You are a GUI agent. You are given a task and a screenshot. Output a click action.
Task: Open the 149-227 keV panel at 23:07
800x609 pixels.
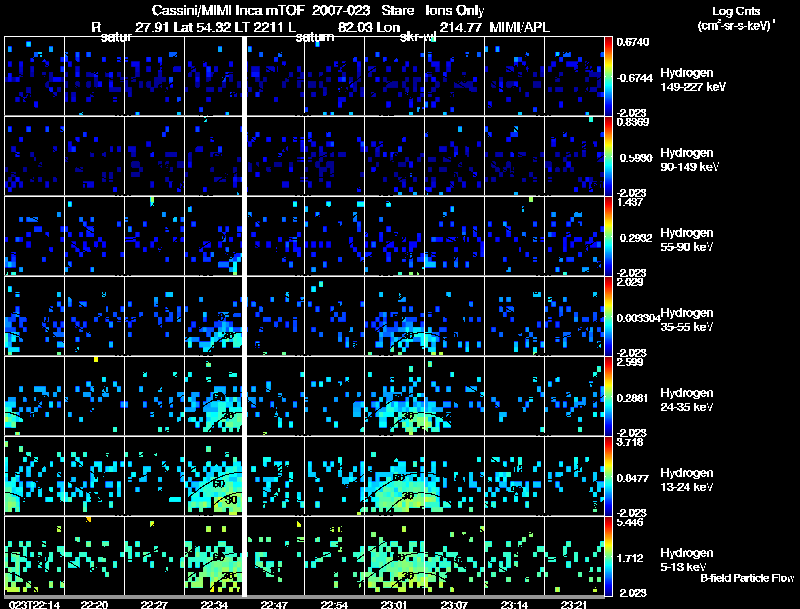(454, 75)
